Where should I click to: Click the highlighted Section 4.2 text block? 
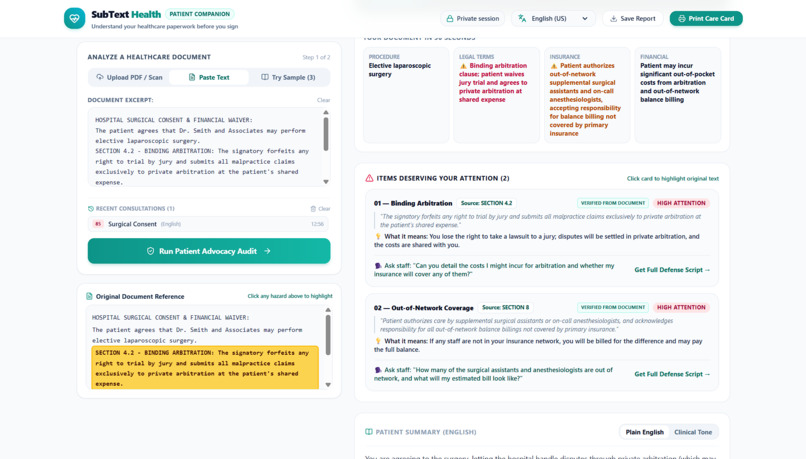[205, 368]
